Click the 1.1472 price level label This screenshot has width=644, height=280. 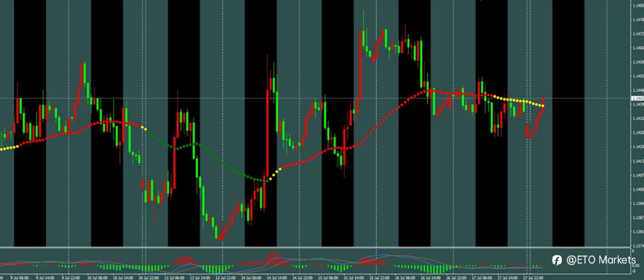[x=638, y=34]
